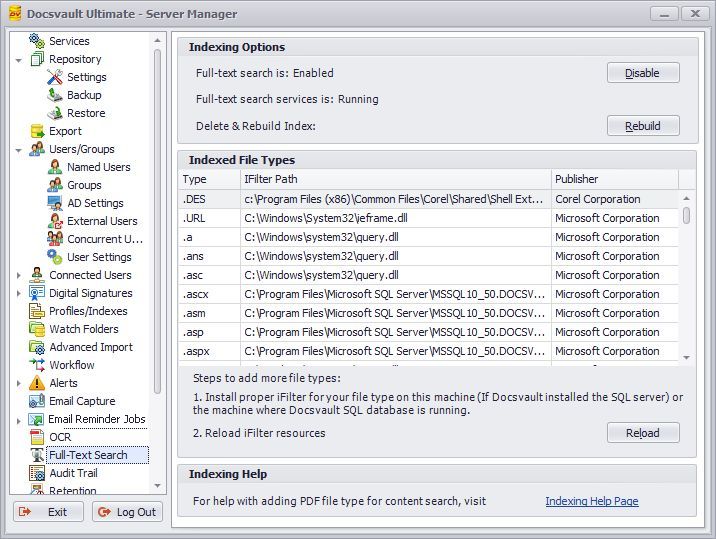The height and width of the screenshot is (539, 716).
Task: Click the Workflow icon in sidebar
Action: (37, 365)
